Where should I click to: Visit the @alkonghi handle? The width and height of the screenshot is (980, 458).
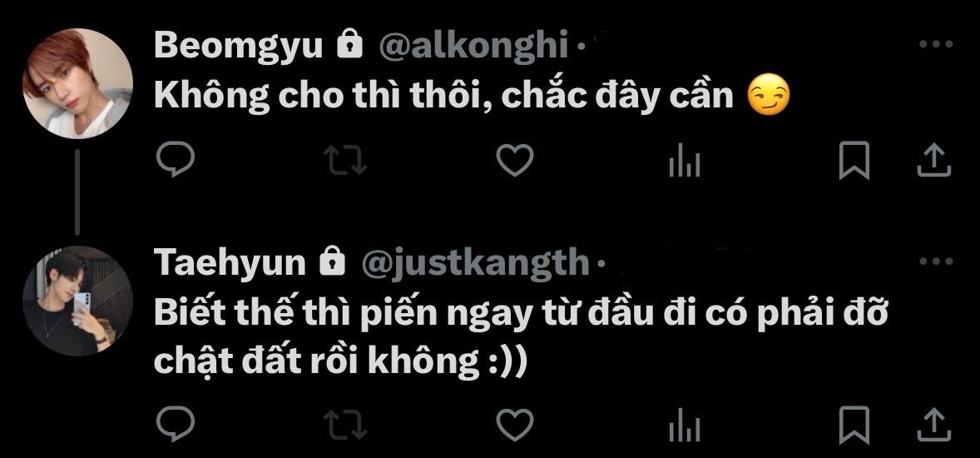click(473, 47)
